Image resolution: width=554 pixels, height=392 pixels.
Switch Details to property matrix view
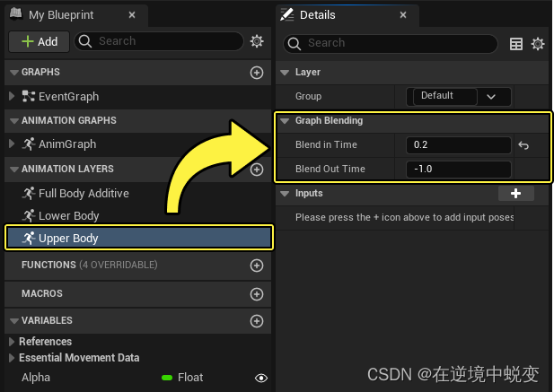[x=516, y=43]
